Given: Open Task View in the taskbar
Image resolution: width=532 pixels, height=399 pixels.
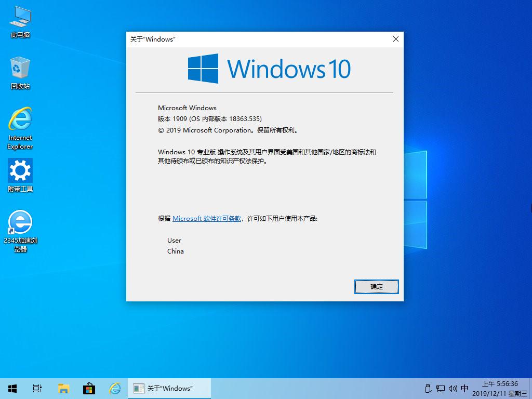Looking at the screenshot, I should point(37,389).
